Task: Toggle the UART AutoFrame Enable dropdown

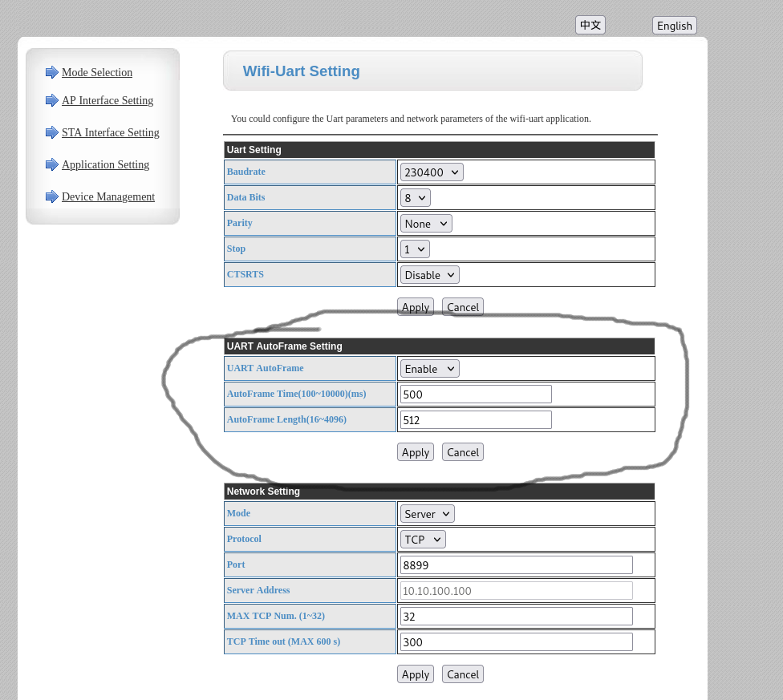Action: tap(429, 369)
